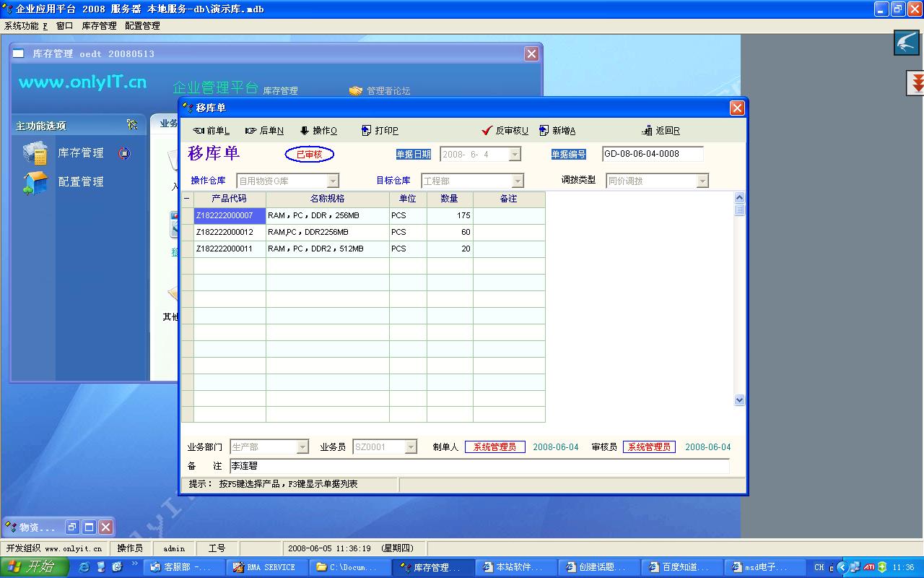Click the 返回 return icon
Image resolution: width=924 pixels, height=578 pixels.
[661, 131]
